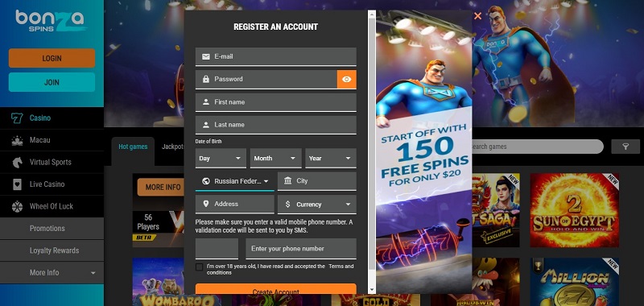Open the Million game tile

(x=574, y=282)
